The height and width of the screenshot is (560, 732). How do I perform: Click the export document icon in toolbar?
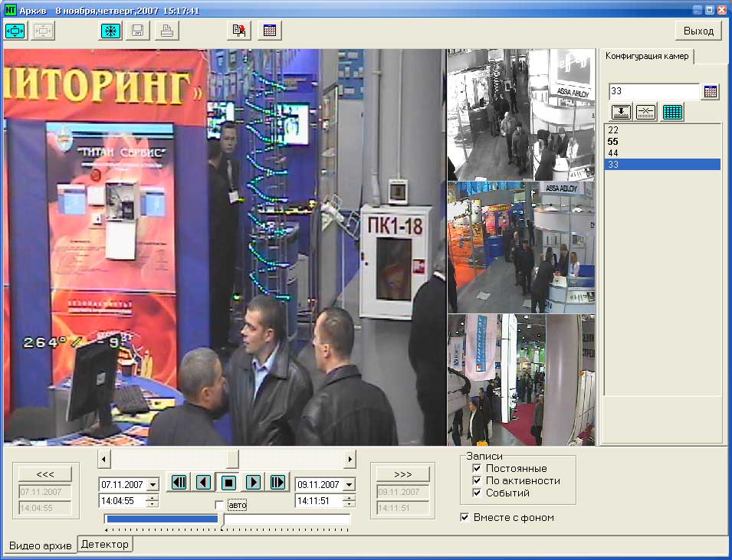tap(241, 31)
